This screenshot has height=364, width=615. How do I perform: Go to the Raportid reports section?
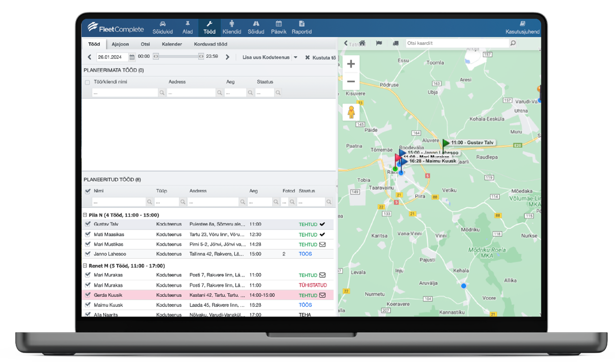[x=301, y=27]
